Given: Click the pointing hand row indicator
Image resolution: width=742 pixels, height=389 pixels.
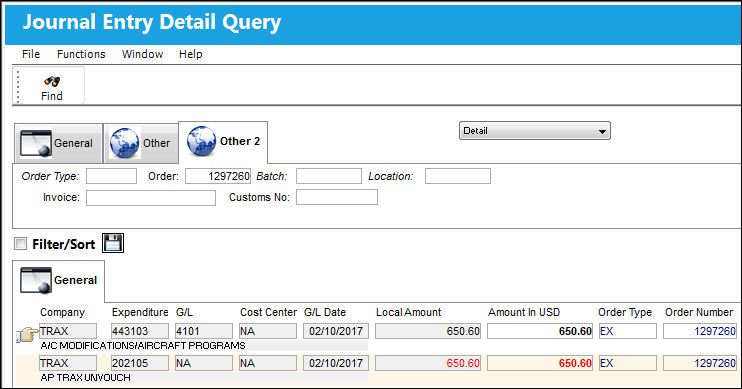Looking at the screenshot, I should click(27, 335).
